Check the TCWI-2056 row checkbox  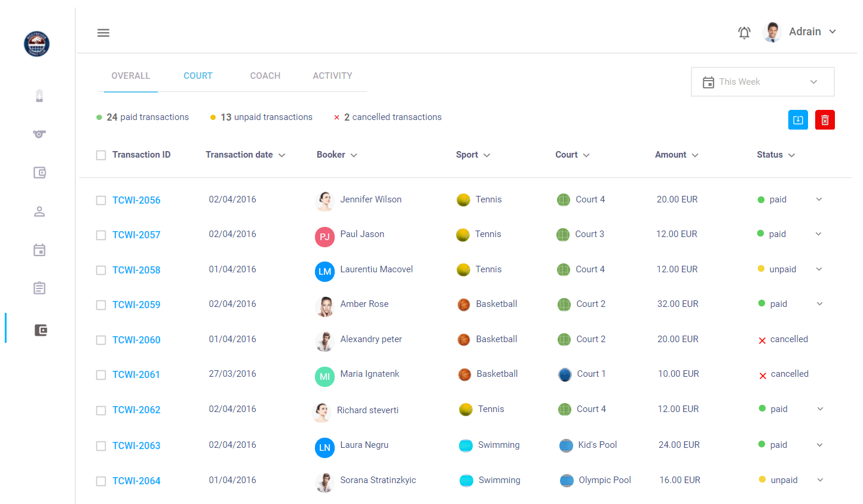click(101, 201)
